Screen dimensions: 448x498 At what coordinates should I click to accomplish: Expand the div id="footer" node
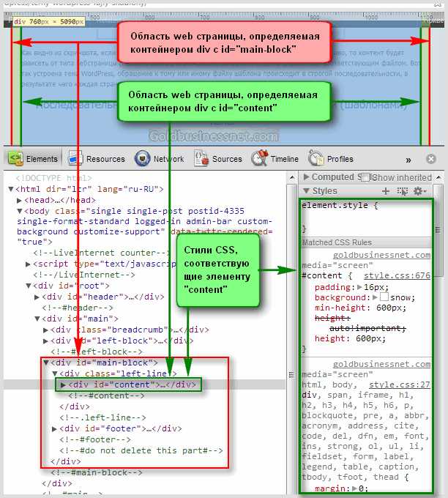coord(55,428)
